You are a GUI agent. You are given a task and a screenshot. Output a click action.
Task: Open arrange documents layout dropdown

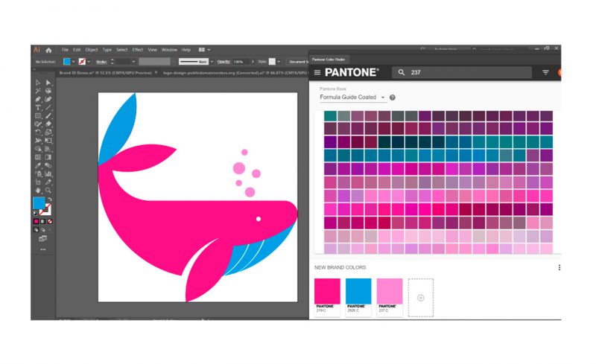[x=204, y=50]
